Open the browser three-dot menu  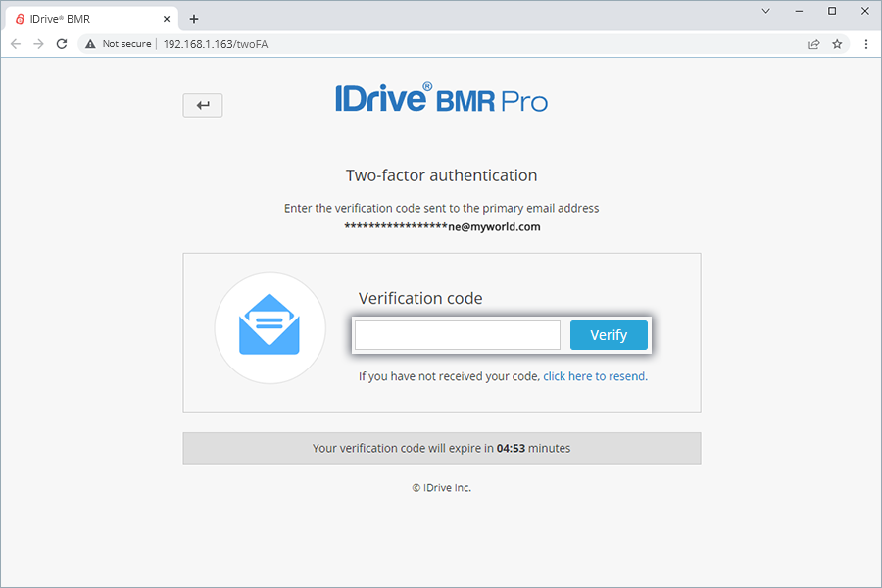pyautogui.click(x=866, y=44)
